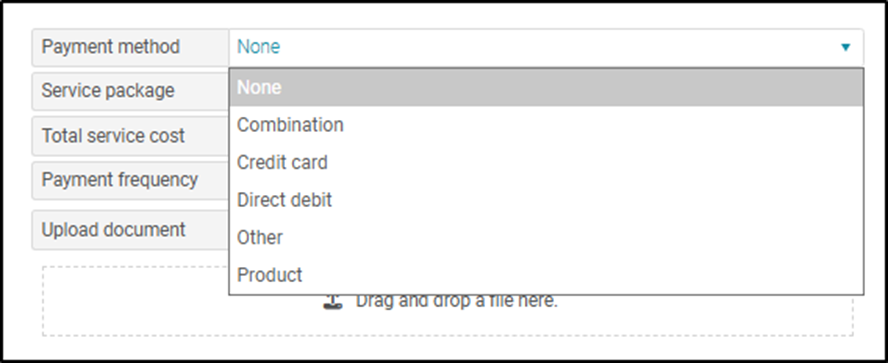
Task: Click the upload icon beside drag and drop text
Action: [333, 302]
